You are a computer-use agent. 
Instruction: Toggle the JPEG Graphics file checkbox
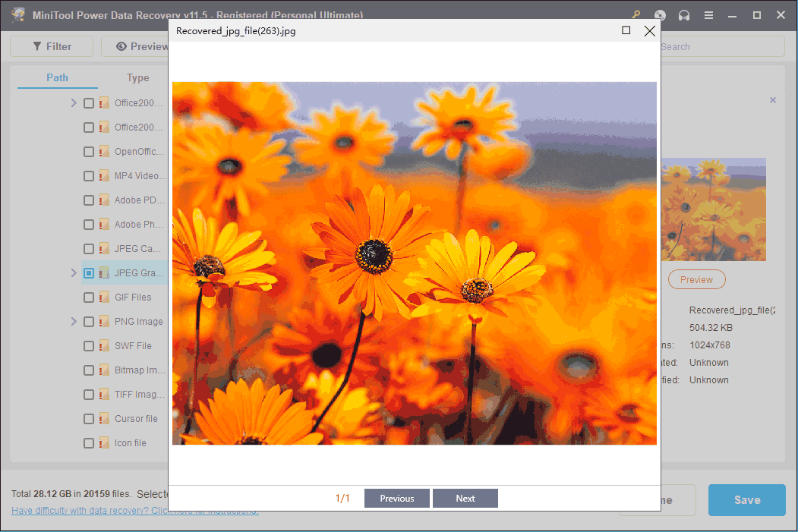(89, 273)
